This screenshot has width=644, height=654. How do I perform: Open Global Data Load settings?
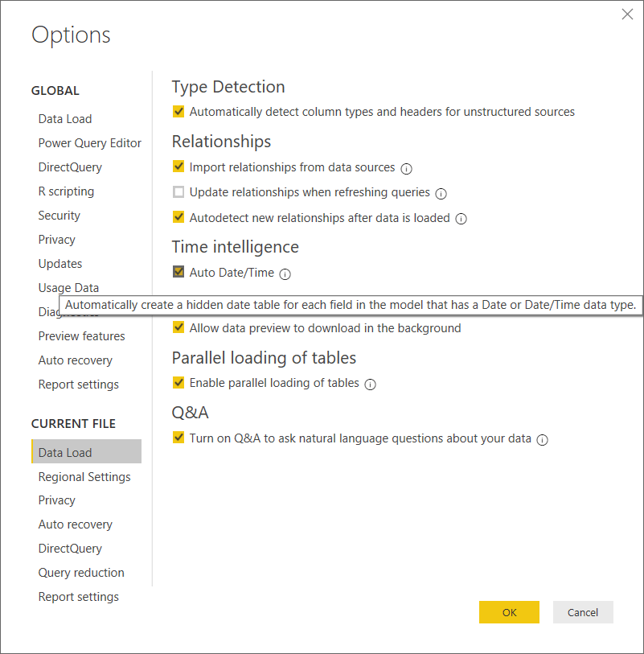(65, 119)
